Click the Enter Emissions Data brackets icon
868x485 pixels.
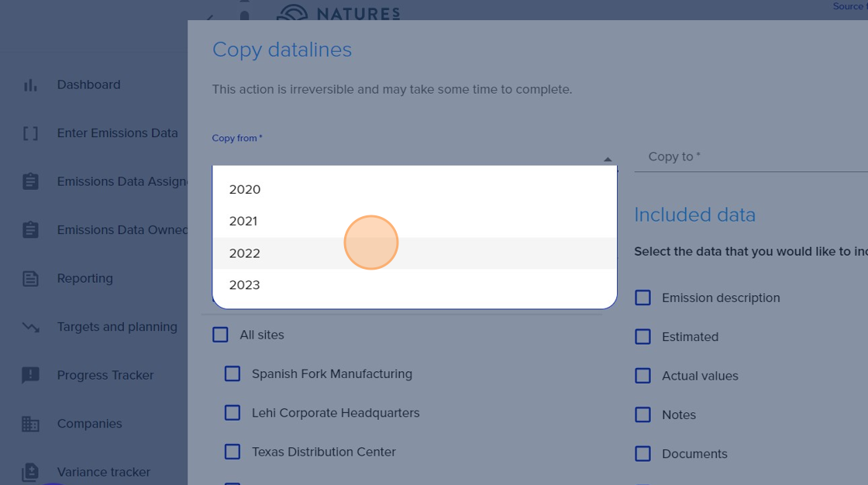click(30, 133)
